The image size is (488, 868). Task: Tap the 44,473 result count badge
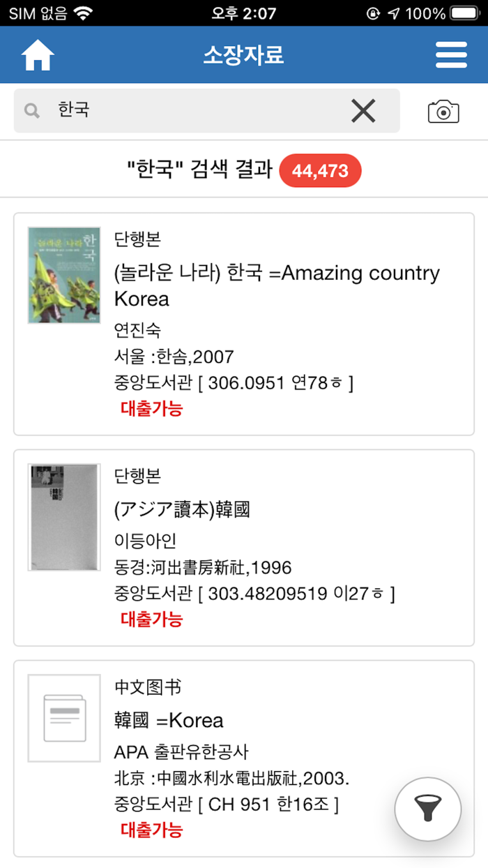[320, 170]
